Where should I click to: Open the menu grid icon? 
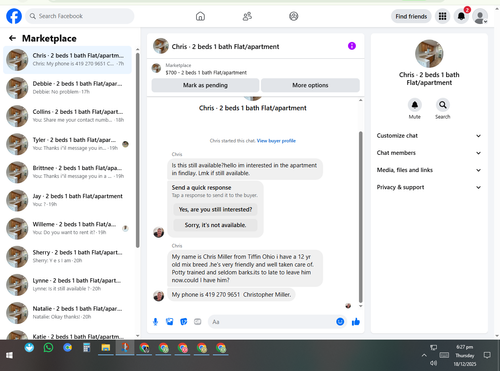pyautogui.click(x=442, y=16)
